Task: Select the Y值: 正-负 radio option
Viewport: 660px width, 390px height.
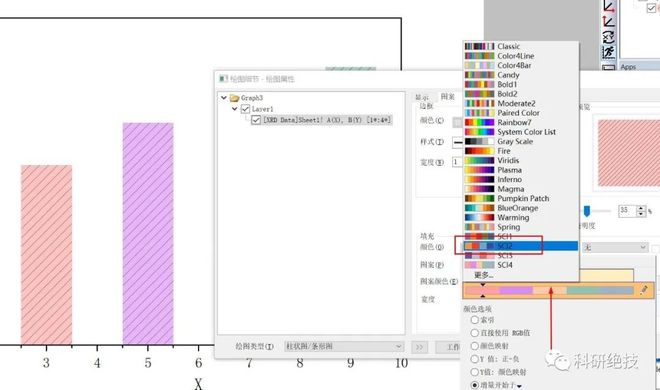Action: coord(474,359)
